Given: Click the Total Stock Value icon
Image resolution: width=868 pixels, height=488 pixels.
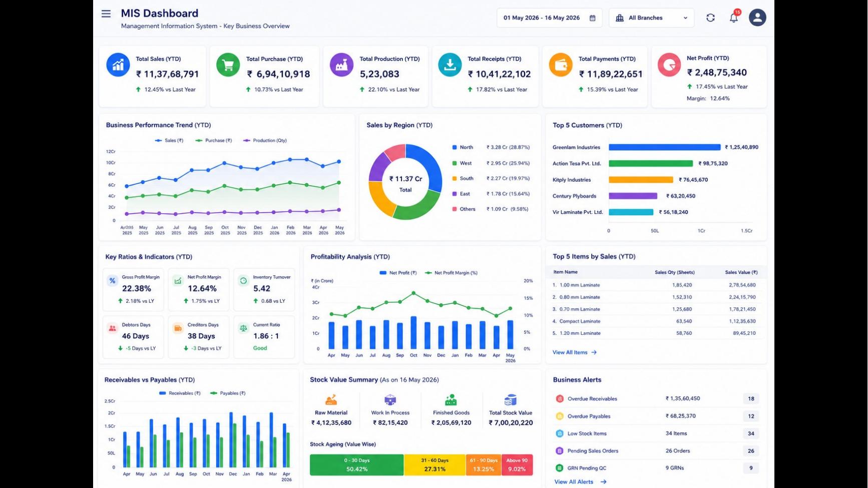Looking at the screenshot, I should [511, 400].
